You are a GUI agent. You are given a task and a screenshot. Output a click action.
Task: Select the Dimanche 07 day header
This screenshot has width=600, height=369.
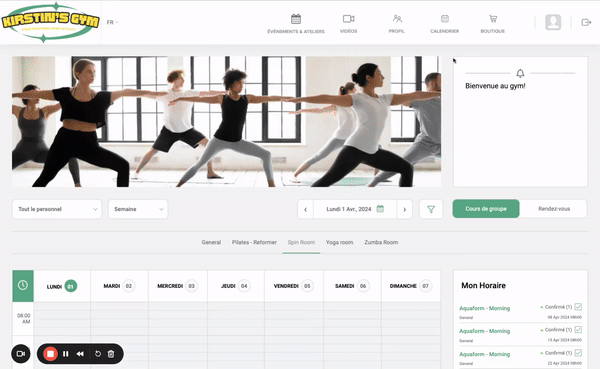(411, 286)
